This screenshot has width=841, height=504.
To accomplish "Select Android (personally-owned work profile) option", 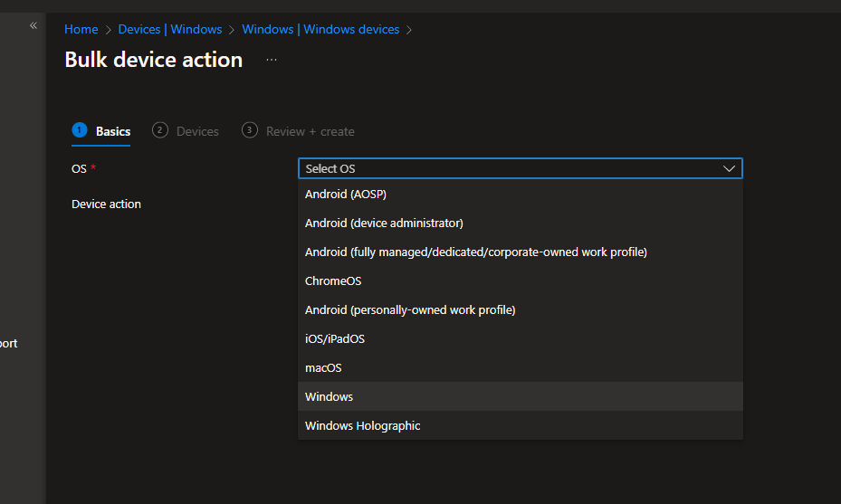I will pyautogui.click(x=410, y=309).
